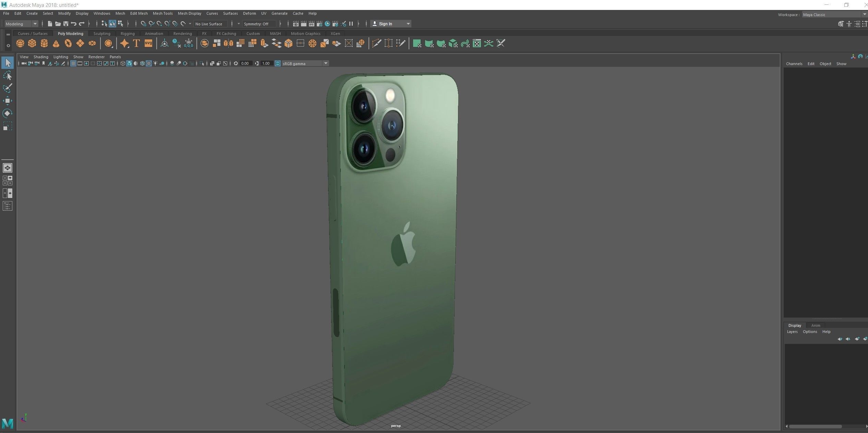This screenshot has width=868, height=433.
Task: Open the Layers menu in layer editor
Action: click(792, 332)
